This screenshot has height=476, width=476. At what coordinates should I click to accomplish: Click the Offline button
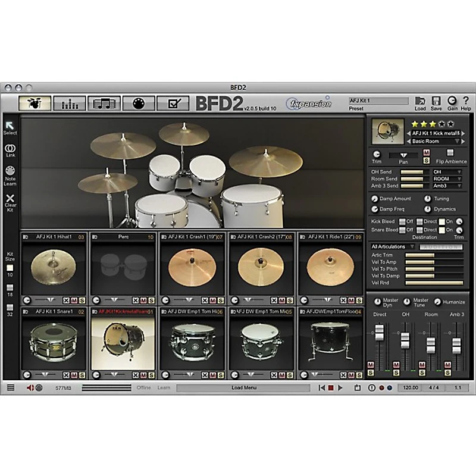click(143, 388)
